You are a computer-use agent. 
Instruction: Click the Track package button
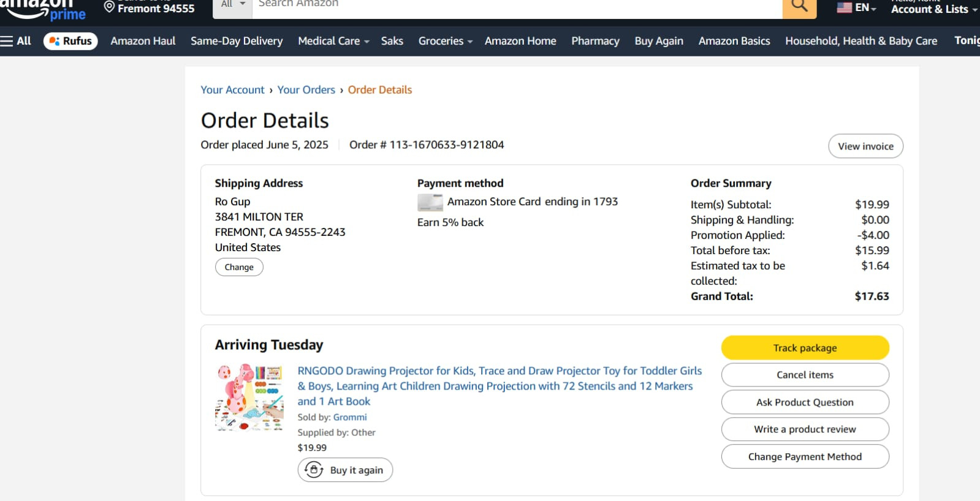click(805, 348)
